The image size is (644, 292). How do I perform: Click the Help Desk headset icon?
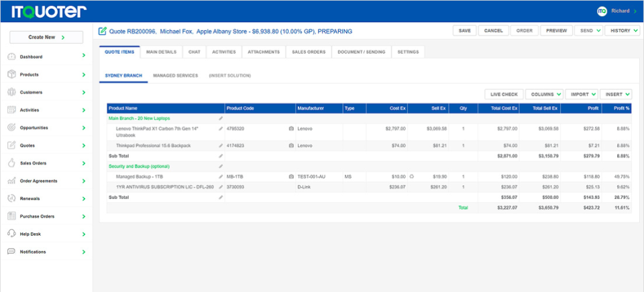coord(11,234)
